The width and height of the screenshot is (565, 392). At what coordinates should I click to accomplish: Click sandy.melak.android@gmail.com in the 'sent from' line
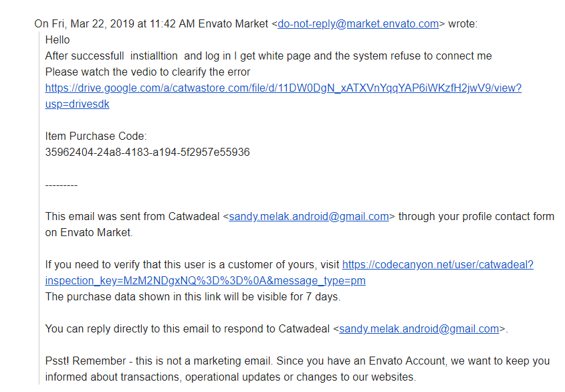click(309, 217)
